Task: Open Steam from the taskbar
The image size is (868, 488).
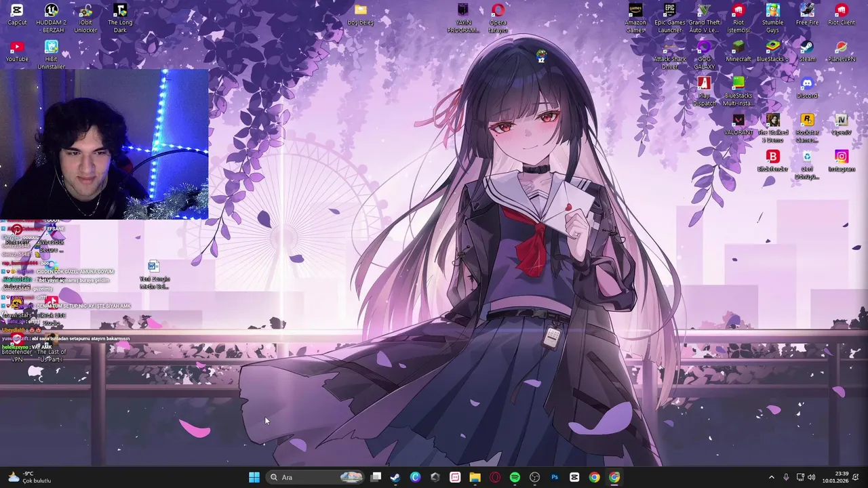Action: (395, 477)
